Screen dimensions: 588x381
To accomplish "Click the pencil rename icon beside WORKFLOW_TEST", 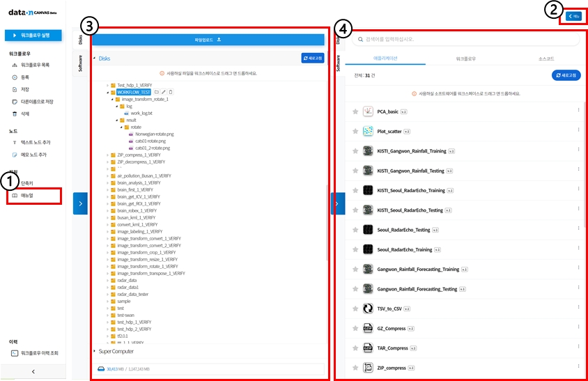I will (164, 92).
